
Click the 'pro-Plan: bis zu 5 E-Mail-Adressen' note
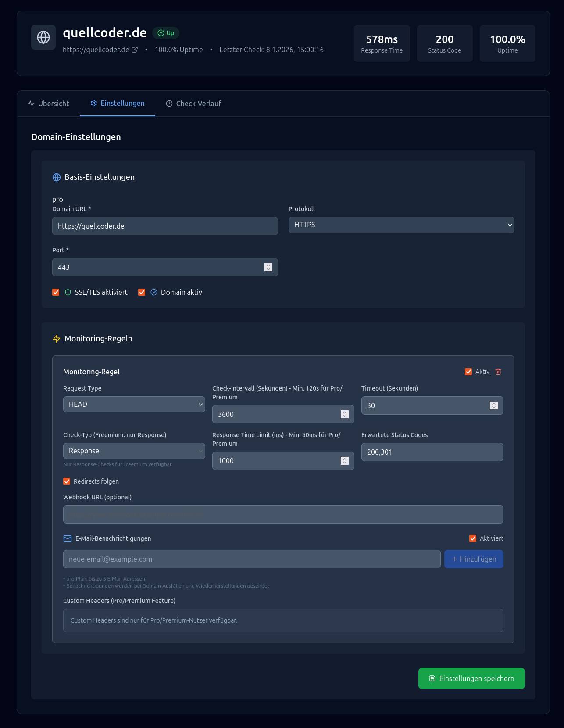[x=104, y=579]
